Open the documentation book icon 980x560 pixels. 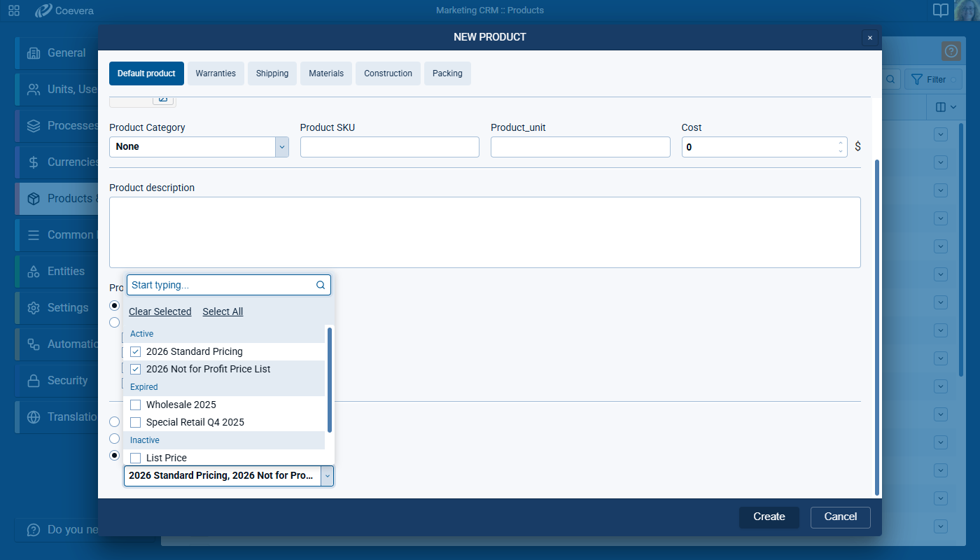(x=941, y=10)
